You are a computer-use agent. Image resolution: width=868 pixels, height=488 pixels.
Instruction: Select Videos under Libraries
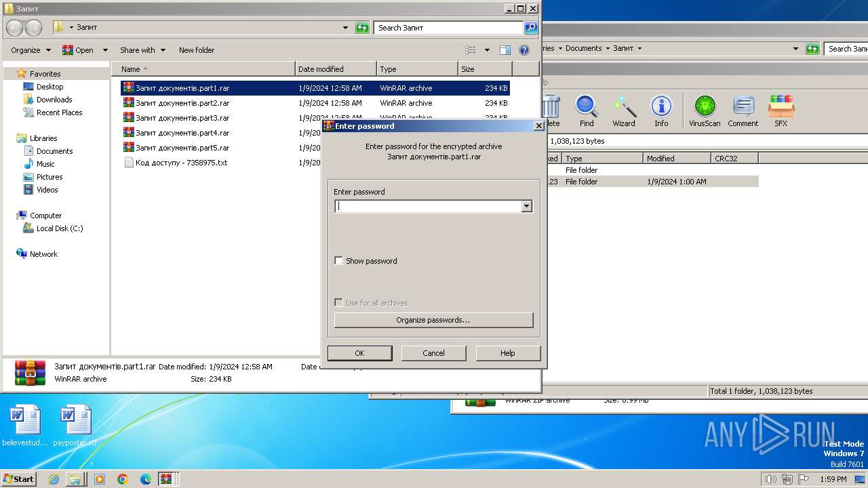pyautogui.click(x=47, y=190)
